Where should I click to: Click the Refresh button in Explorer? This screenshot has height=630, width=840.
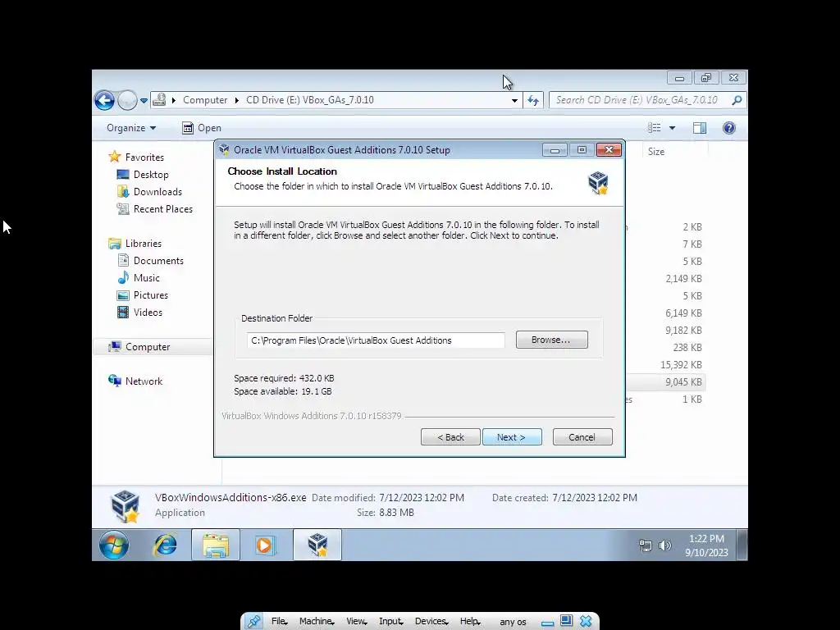[x=533, y=100]
